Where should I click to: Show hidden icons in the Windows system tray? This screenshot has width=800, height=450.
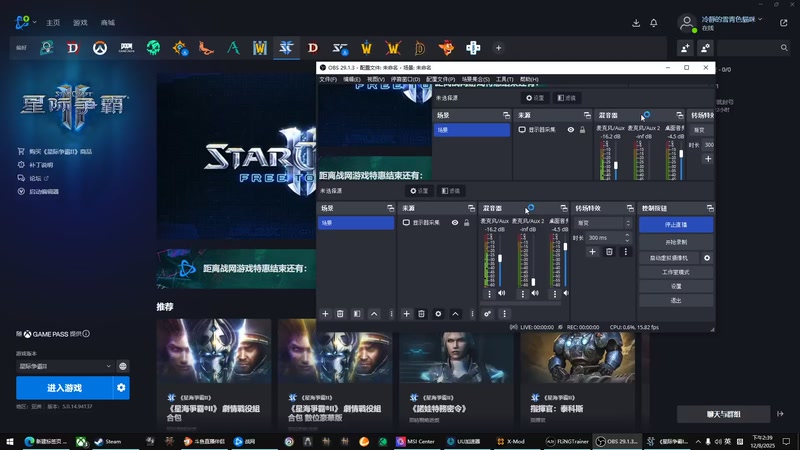click(697, 441)
